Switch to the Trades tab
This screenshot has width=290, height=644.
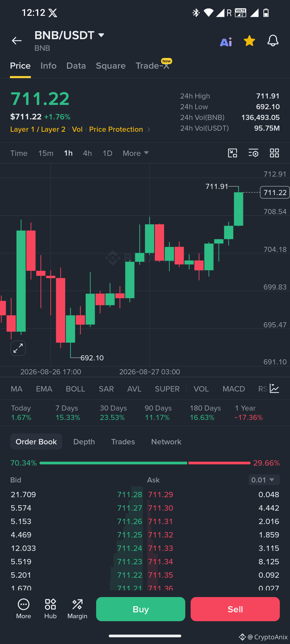[x=123, y=442]
